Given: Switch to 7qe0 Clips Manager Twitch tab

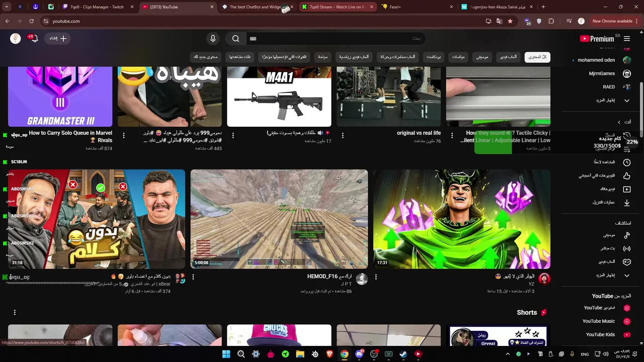Looking at the screenshot, I should click(99, 7).
